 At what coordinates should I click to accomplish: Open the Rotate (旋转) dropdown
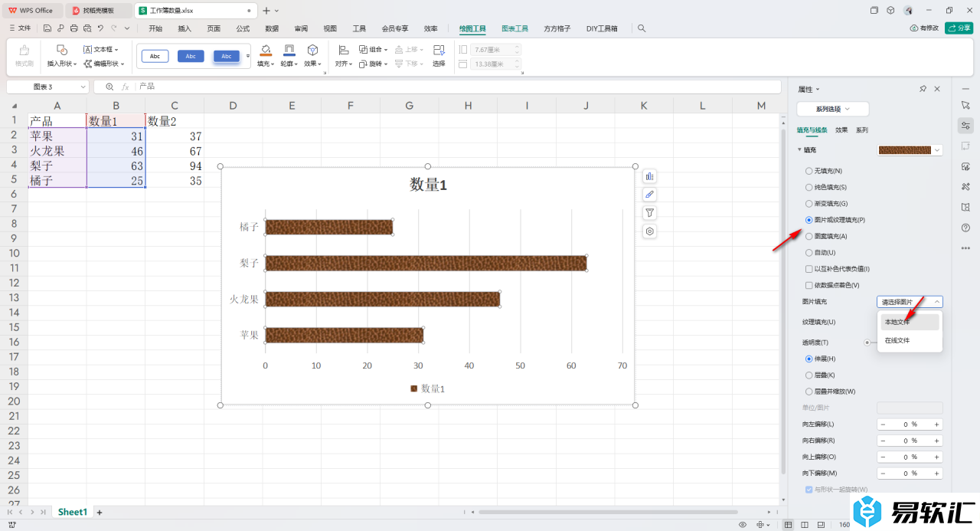point(374,64)
